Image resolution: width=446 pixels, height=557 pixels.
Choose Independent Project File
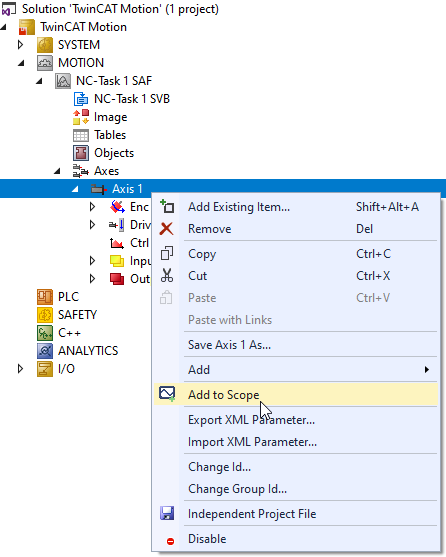[296, 514]
